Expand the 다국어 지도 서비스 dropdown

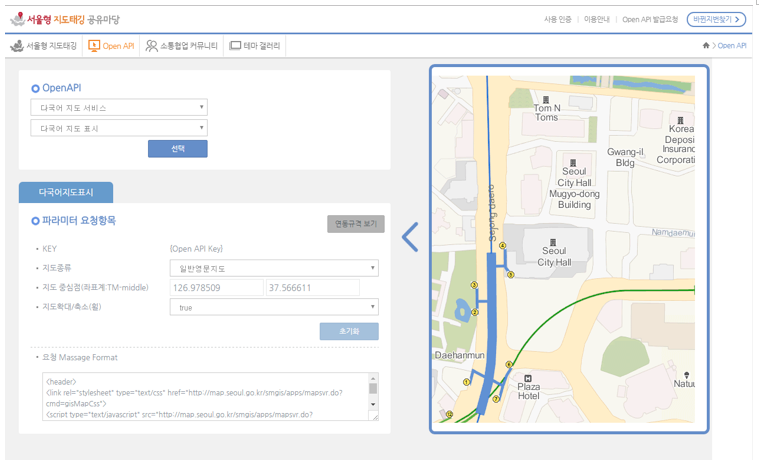point(119,107)
